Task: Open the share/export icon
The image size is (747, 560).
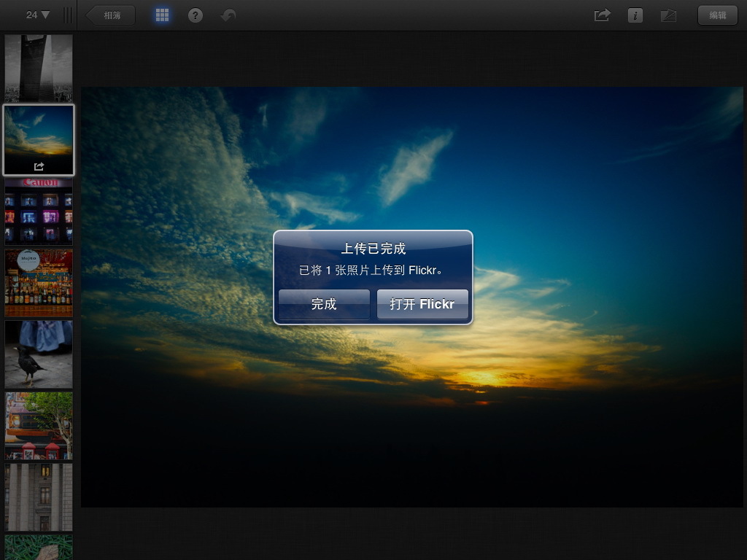Action: (602, 15)
